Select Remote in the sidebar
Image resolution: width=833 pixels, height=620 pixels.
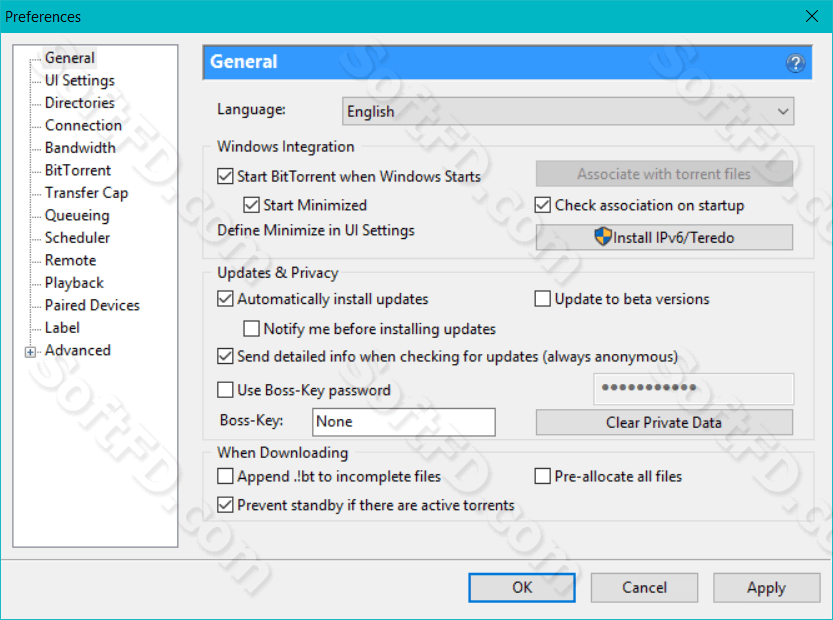coord(71,260)
